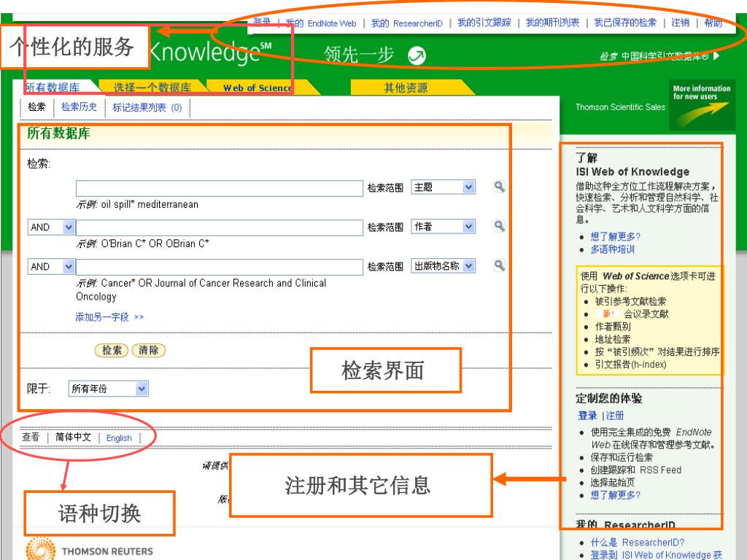Click the 被引参考文献检索 list item
Screen dimensions: 747x560
coord(630,301)
